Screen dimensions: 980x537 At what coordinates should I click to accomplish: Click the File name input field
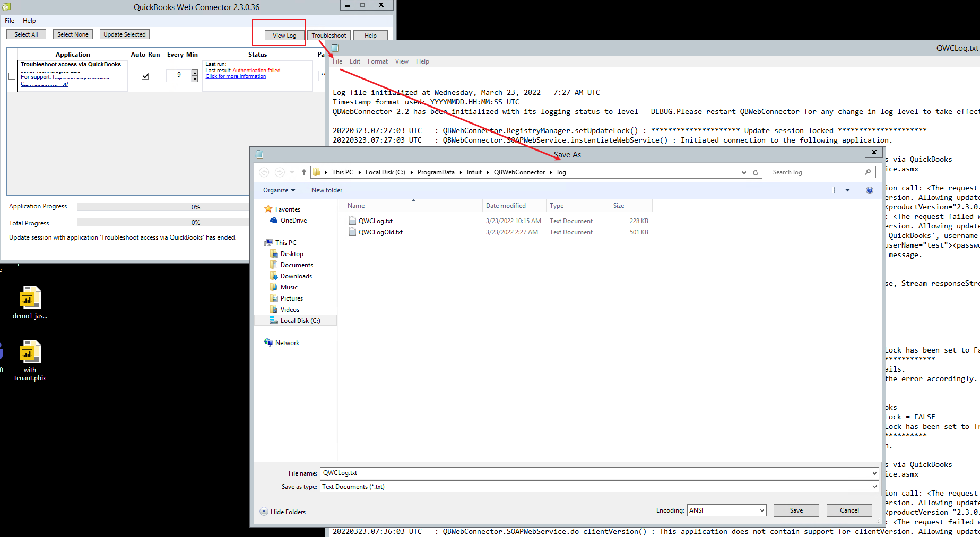coord(594,473)
